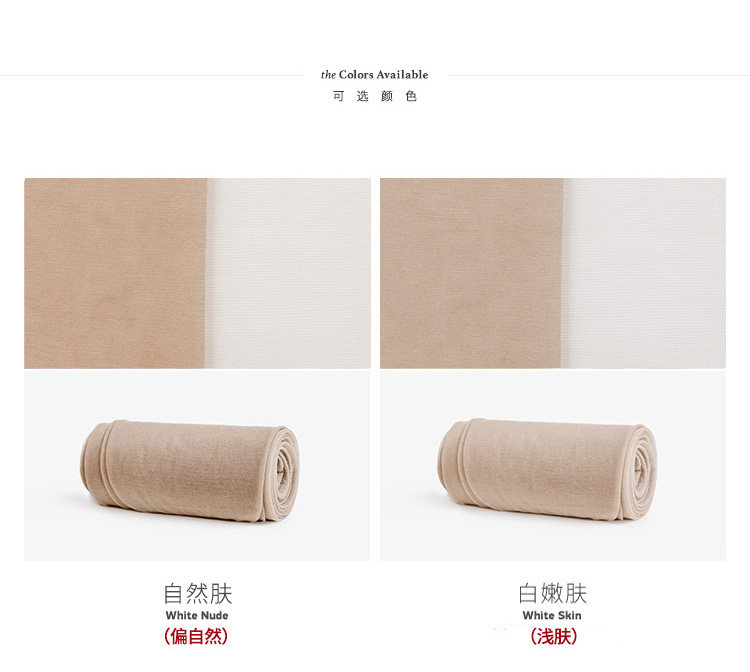Click the horizontal divider right of the heading
This screenshot has height=672, width=750.
[x=599, y=75]
